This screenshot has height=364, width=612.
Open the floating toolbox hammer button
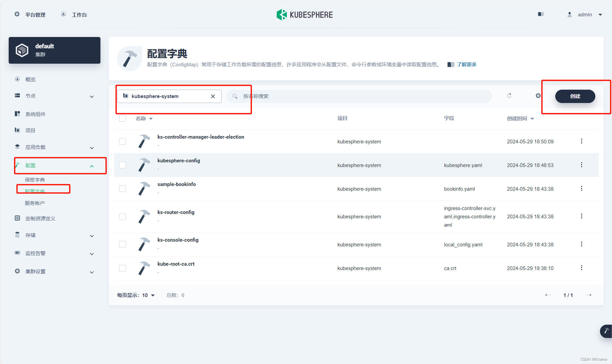tap(606, 331)
